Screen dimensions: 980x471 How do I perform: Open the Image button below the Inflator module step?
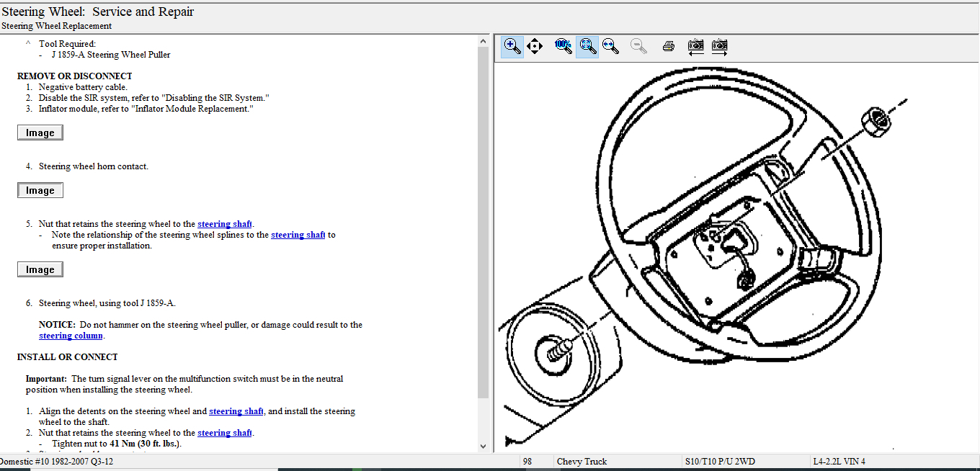coord(40,133)
